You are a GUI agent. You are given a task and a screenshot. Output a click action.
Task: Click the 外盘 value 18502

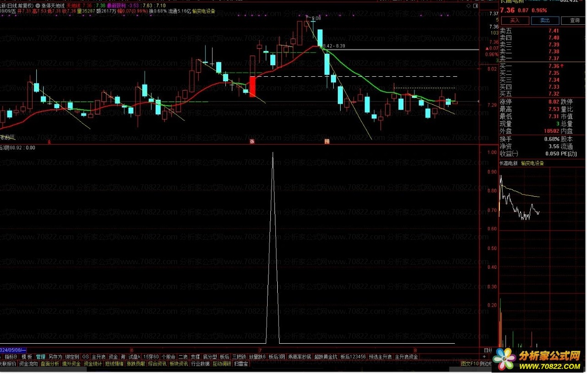coord(551,131)
